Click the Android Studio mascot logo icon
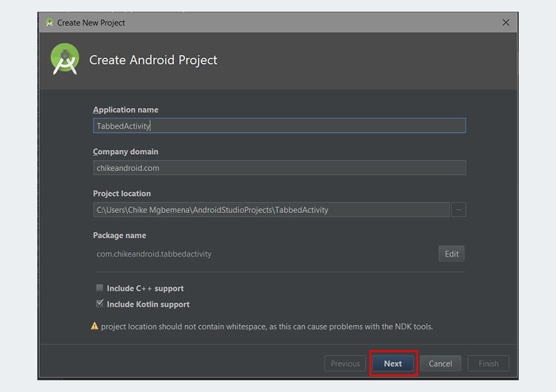The height and width of the screenshot is (392, 556). click(65, 57)
